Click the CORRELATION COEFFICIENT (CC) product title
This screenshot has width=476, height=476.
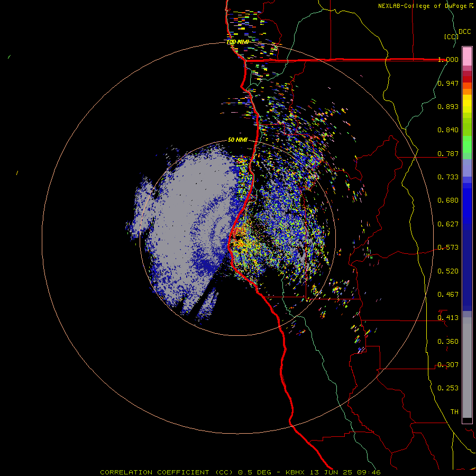coord(168,472)
